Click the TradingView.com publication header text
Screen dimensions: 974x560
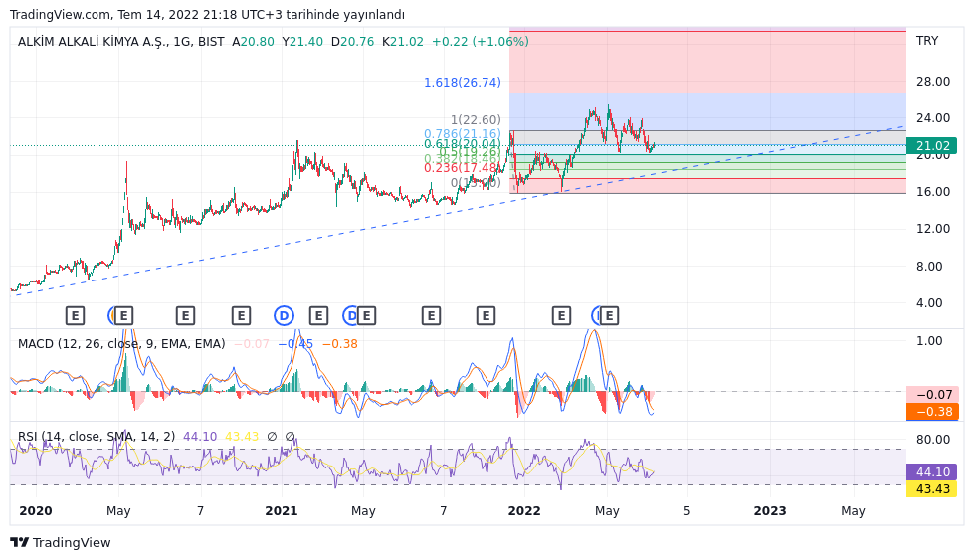207,14
